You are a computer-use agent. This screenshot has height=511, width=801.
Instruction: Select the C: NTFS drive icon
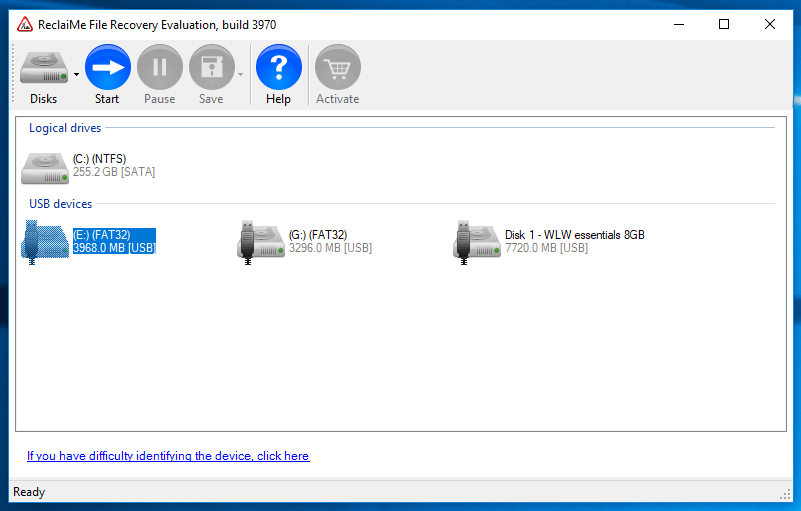point(44,168)
